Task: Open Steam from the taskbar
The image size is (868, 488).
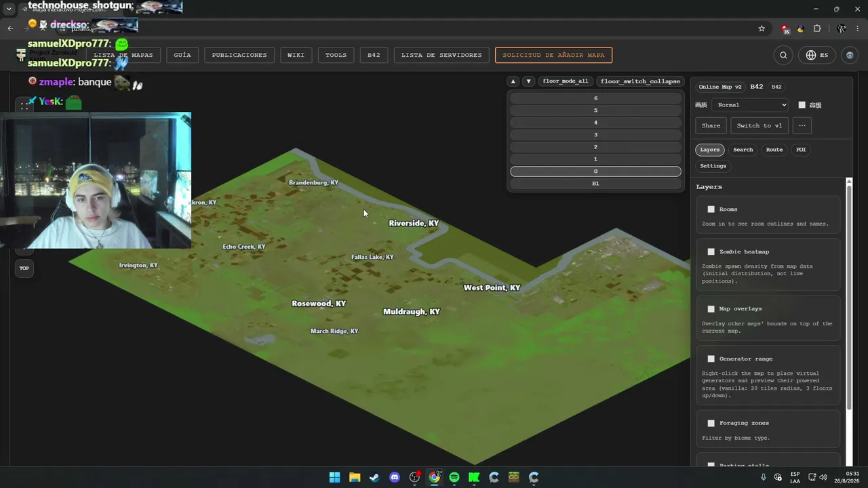Action: (x=374, y=477)
